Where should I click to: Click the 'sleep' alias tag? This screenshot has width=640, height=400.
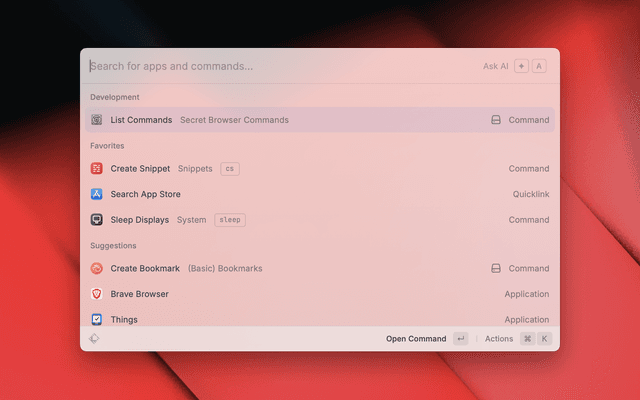tap(230, 220)
